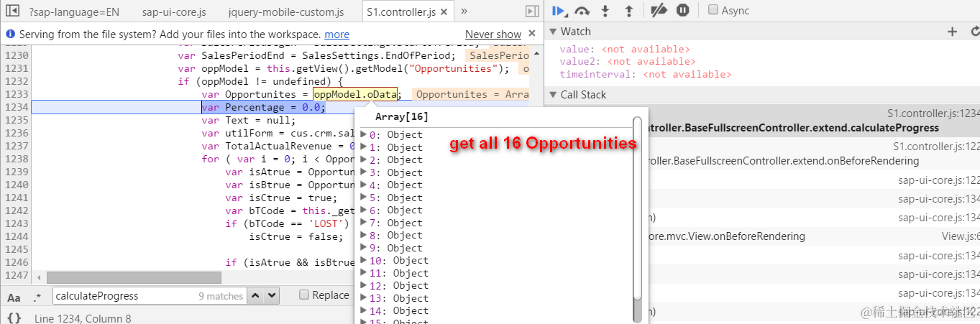Click the 'Never show' link

click(x=493, y=34)
